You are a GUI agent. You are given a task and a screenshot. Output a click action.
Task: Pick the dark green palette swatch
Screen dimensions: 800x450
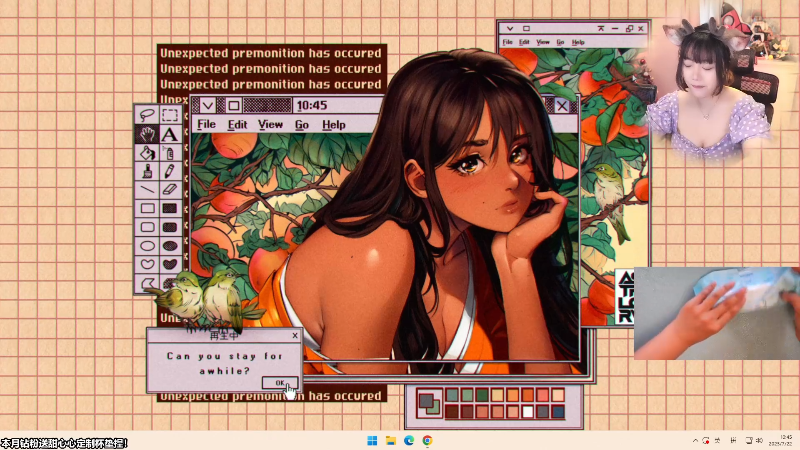[482, 394]
